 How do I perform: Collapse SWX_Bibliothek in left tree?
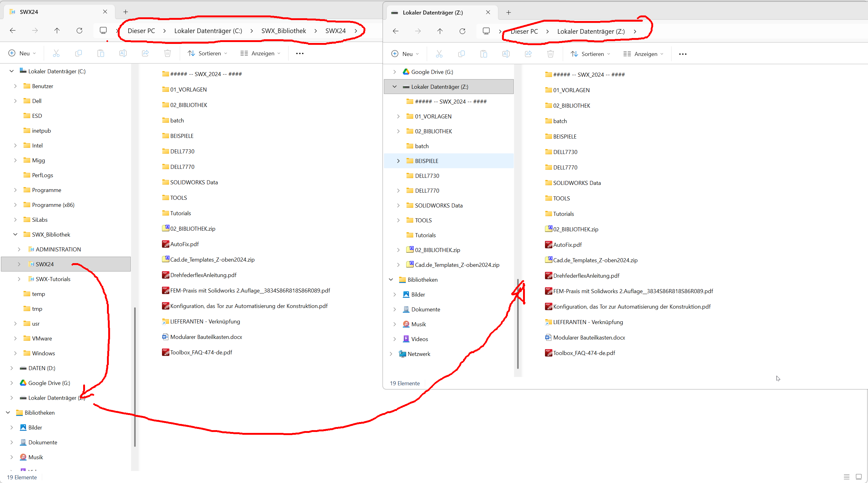(15, 234)
